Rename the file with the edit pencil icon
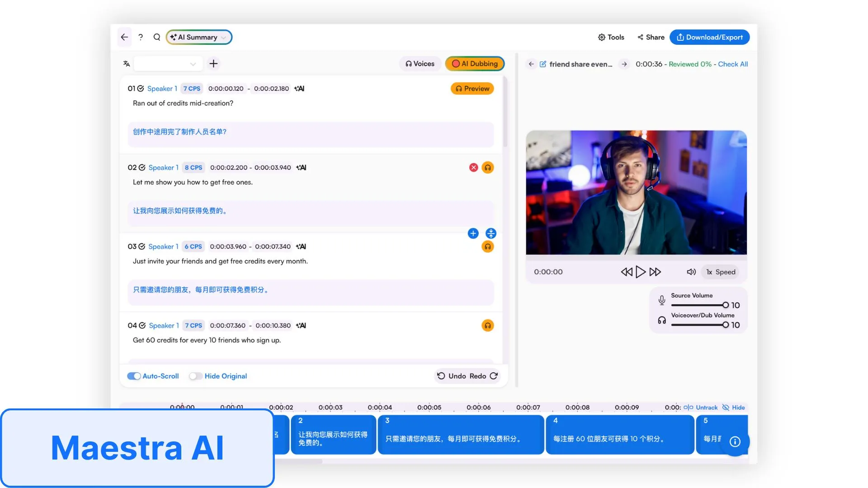The width and height of the screenshot is (868, 488). pyautogui.click(x=543, y=64)
